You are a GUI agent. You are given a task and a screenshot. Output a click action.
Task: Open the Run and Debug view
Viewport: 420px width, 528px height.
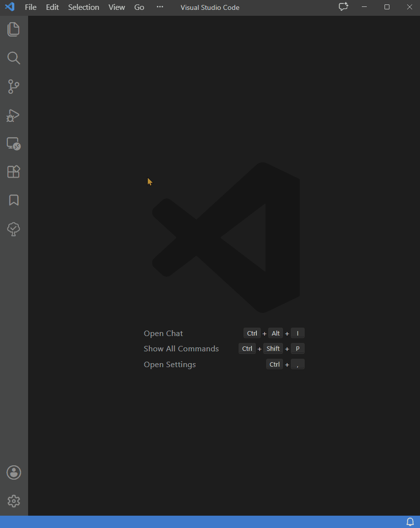(x=13, y=115)
